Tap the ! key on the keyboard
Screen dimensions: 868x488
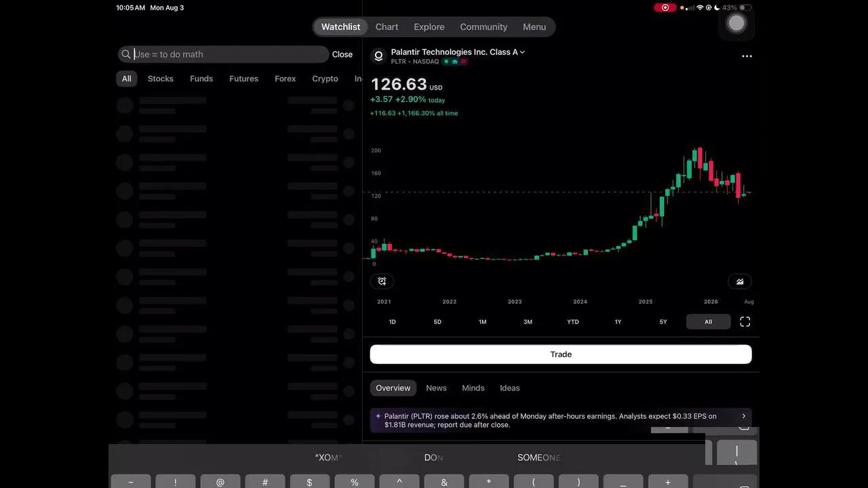click(x=176, y=481)
